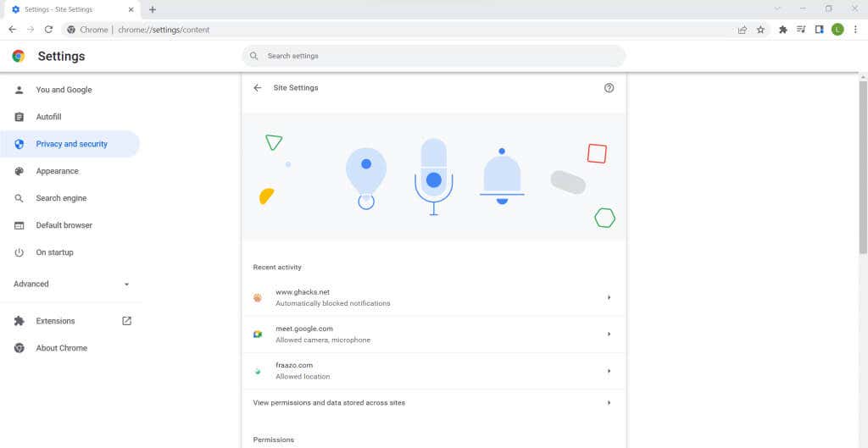This screenshot has height=448, width=868.
Task: Click the Autofill clipboard icon
Action: [x=19, y=117]
